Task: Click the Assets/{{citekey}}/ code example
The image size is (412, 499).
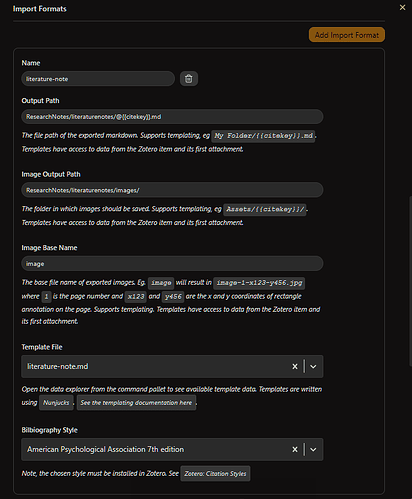Action: point(265,209)
